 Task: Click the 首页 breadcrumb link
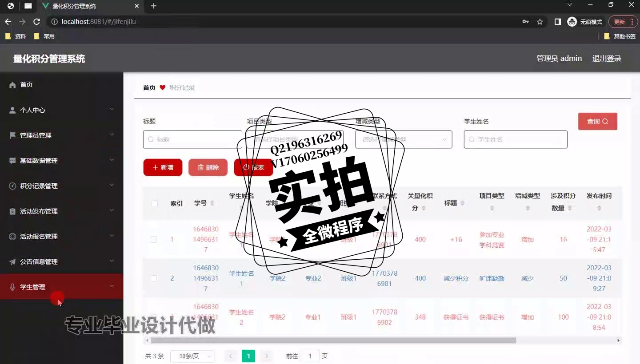pos(149,87)
